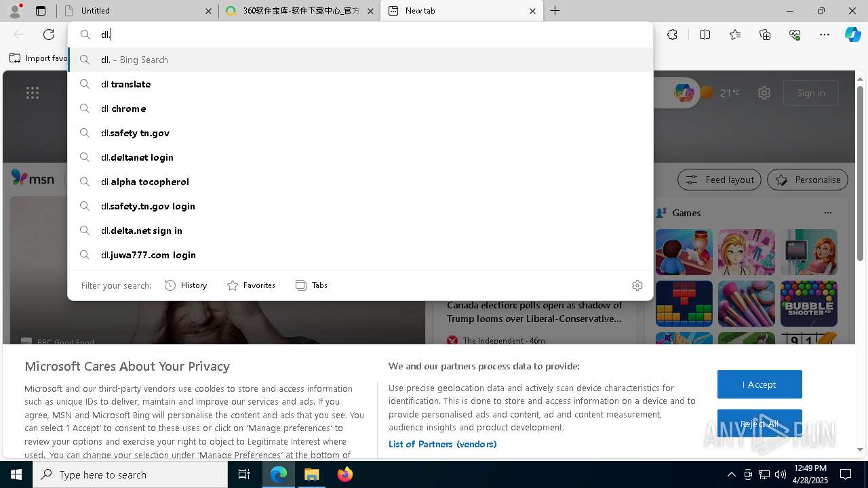Click Reject All privacy button
The height and width of the screenshot is (488, 868).
click(x=759, y=424)
